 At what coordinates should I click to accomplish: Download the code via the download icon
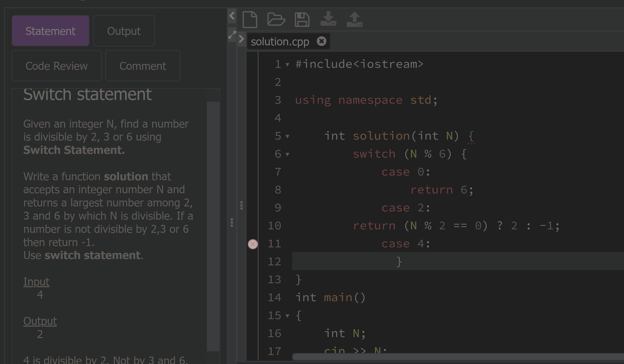pyautogui.click(x=329, y=19)
